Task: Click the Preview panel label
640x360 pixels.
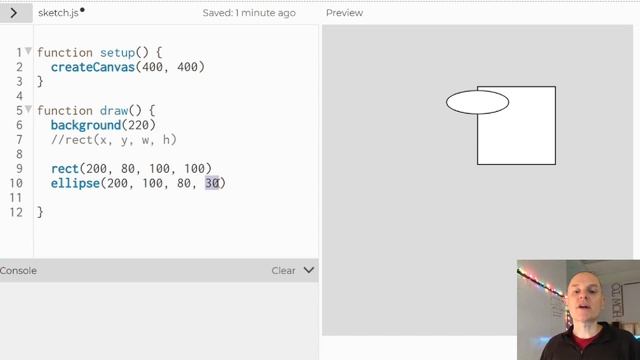Action: [344, 13]
